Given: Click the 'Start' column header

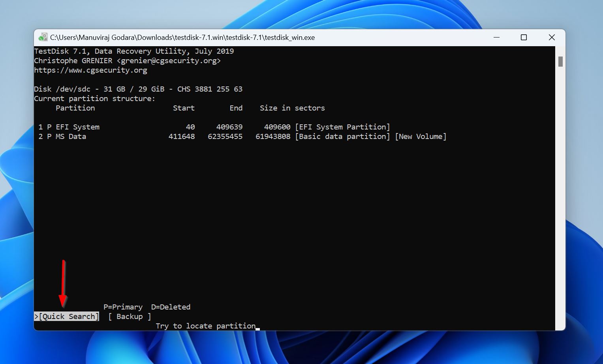Looking at the screenshot, I should (184, 108).
